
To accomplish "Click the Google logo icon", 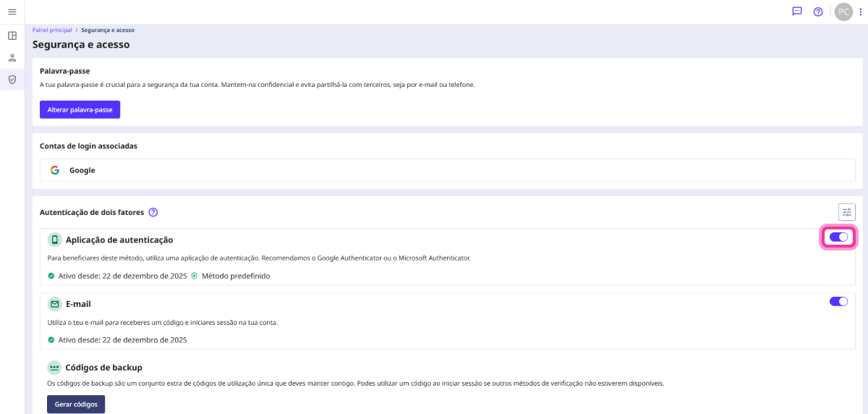I will point(55,170).
